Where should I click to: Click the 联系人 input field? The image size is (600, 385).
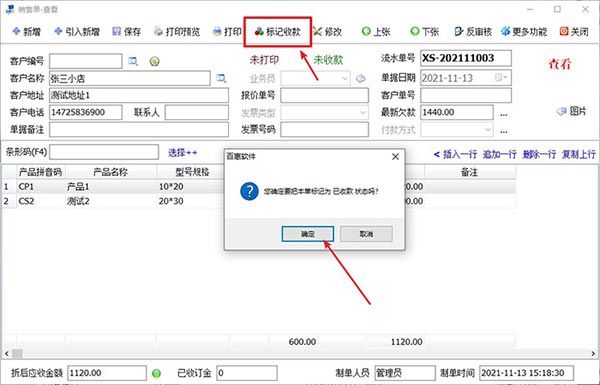(x=197, y=112)
